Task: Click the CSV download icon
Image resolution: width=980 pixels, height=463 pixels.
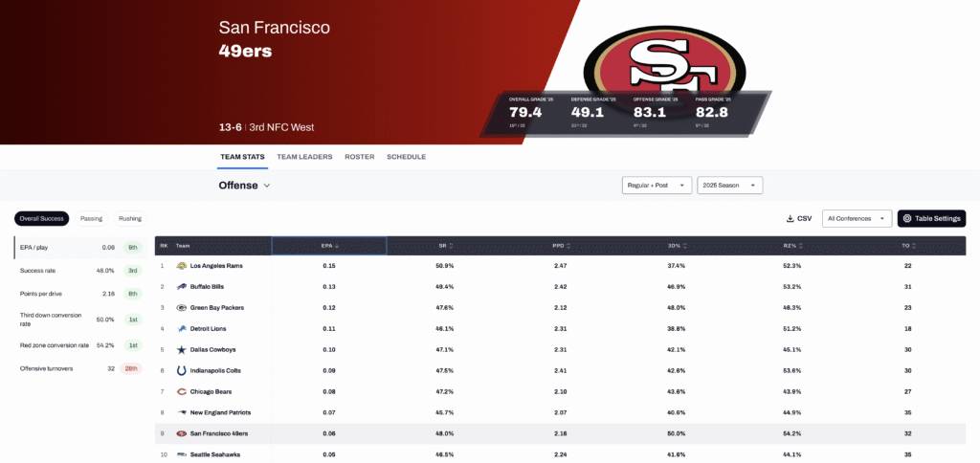Action: [x=790, y=219]
